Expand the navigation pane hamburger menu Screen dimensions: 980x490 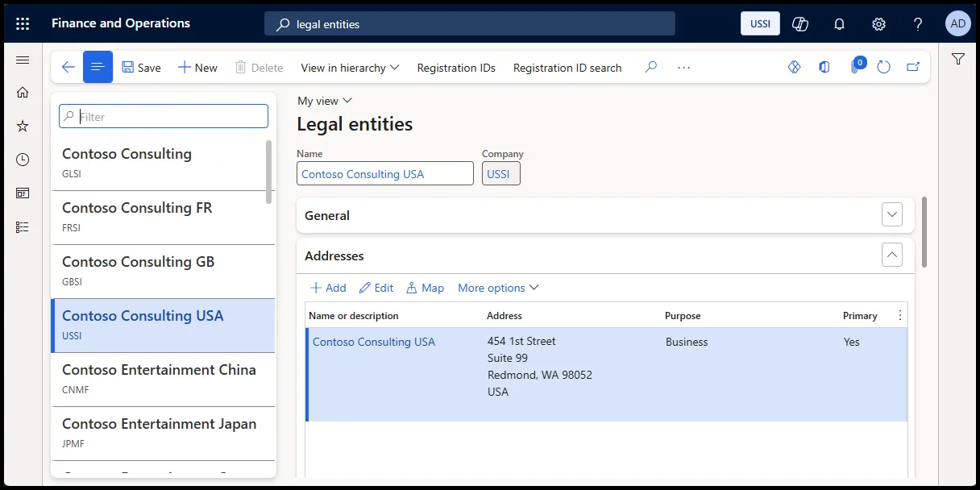click(23, 60)
